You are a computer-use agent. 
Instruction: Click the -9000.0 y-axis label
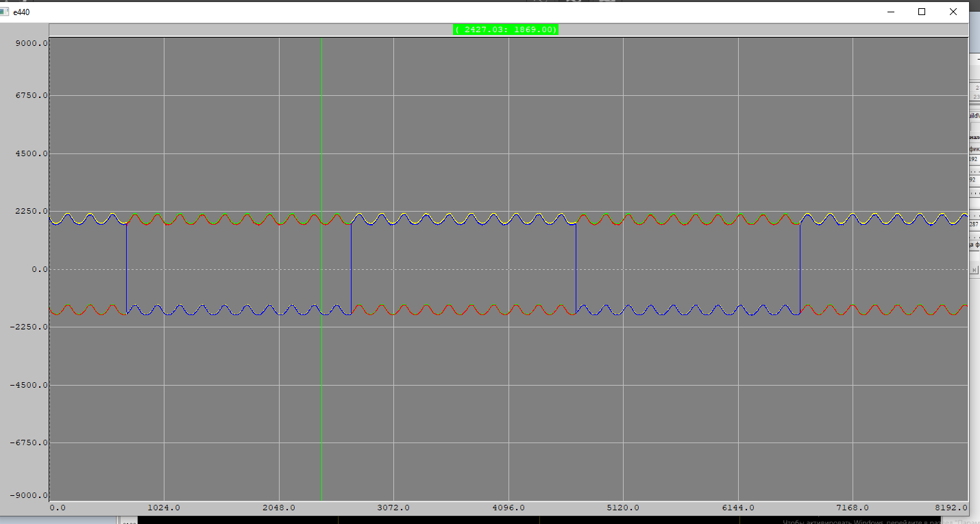[29, 495]
